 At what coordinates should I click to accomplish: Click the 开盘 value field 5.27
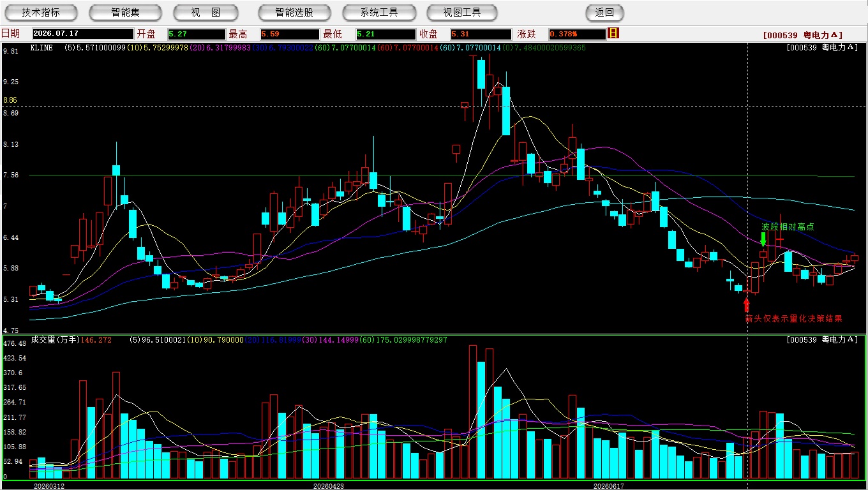click(x=197, y=34)
